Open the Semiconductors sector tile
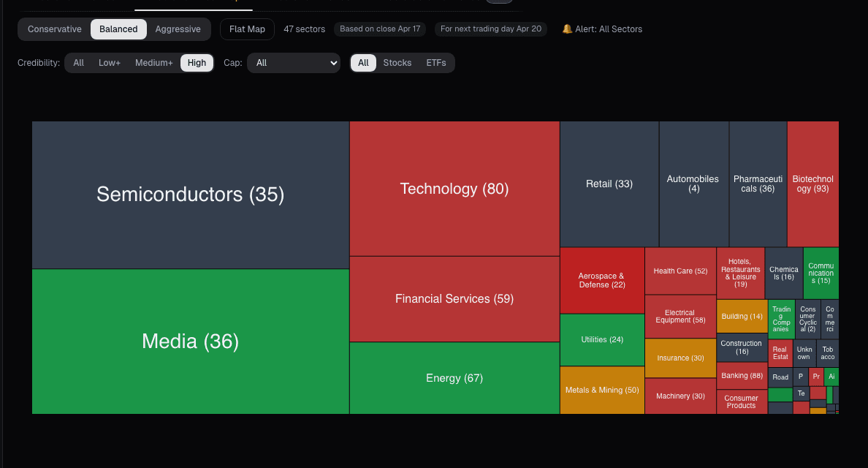Image resolution: width=868 pixels, height=468 pixels. (190, 195)
